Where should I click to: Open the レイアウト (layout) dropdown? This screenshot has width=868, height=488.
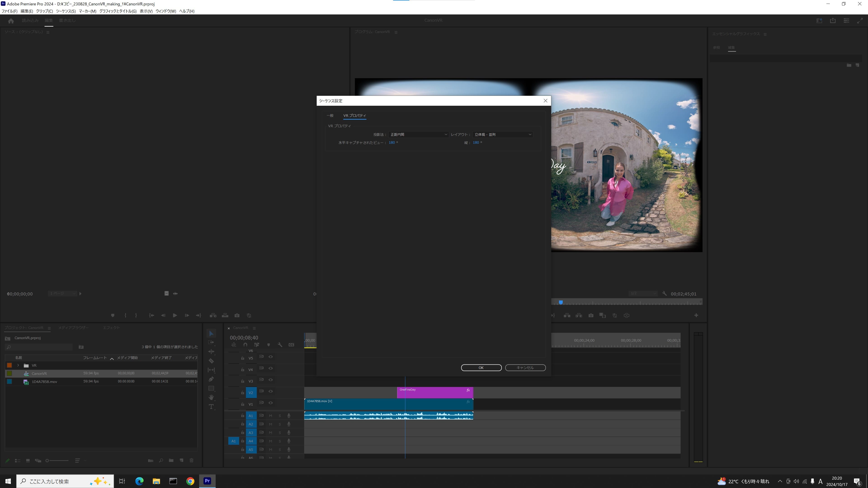[502, 134]
